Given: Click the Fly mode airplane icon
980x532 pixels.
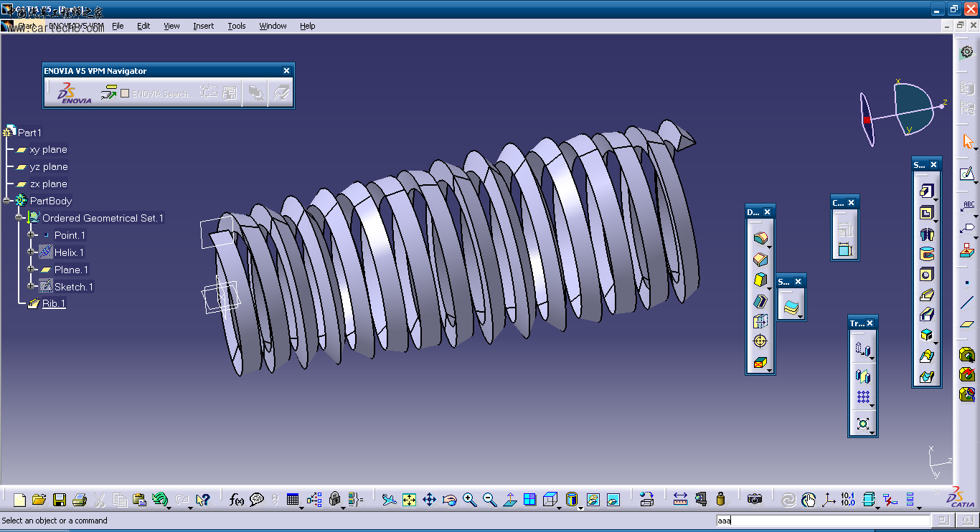Looking at the screenshot, I should pyautogui.click(x=389, y=500).
